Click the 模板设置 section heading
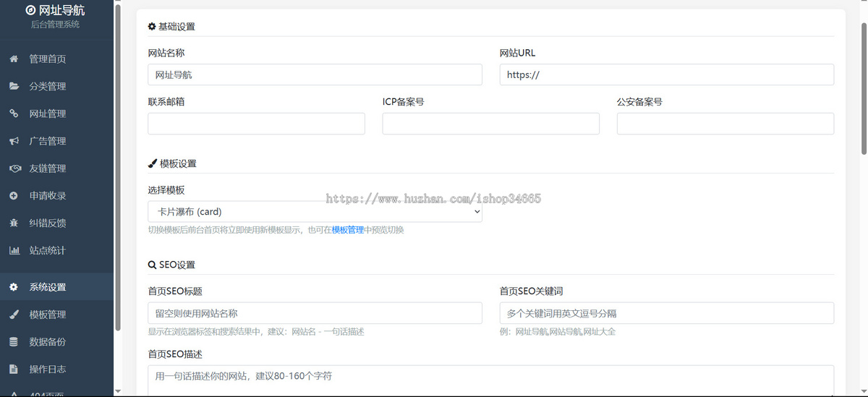Image resolution: width=868 pixels, height=397 pixels. point(172,163)
